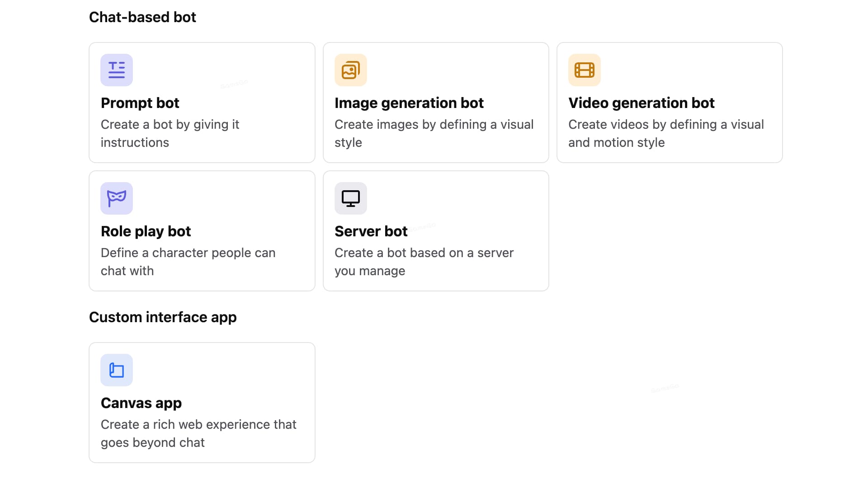
Task: Select the Prompt bot title
Action: pyautogui.click(x=140, y=103)
